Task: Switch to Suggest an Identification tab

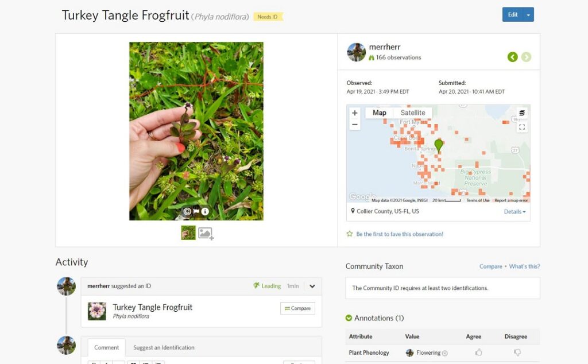Action: coord(164,347)
